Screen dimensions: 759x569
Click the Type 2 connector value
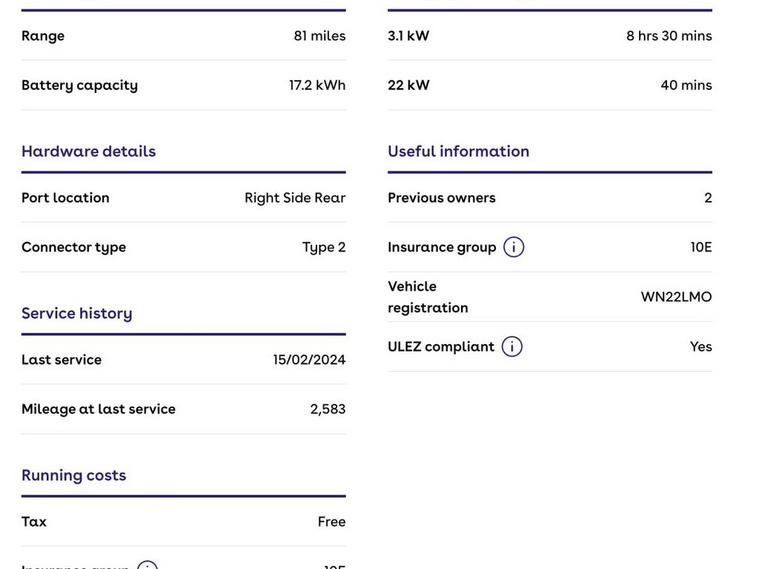pos(324,247)
